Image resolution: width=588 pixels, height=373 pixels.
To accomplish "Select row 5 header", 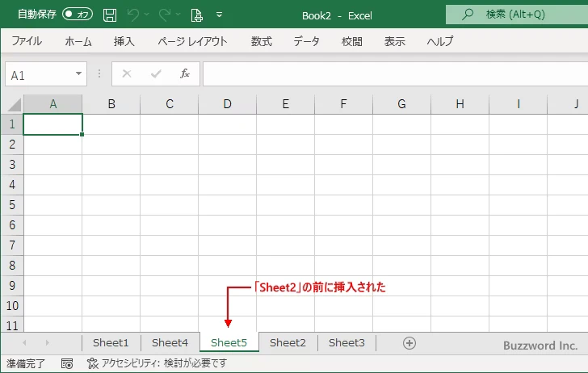I will pos(11,205).
